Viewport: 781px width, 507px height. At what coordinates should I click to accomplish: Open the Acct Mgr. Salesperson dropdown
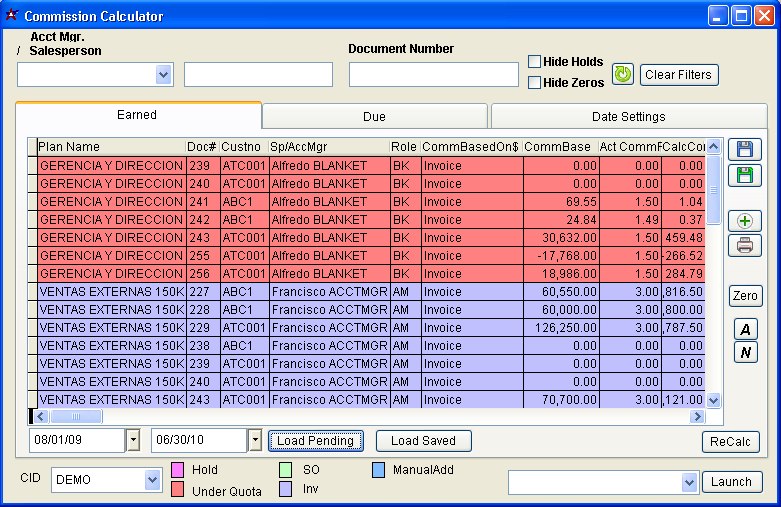(x=164, y=75)
